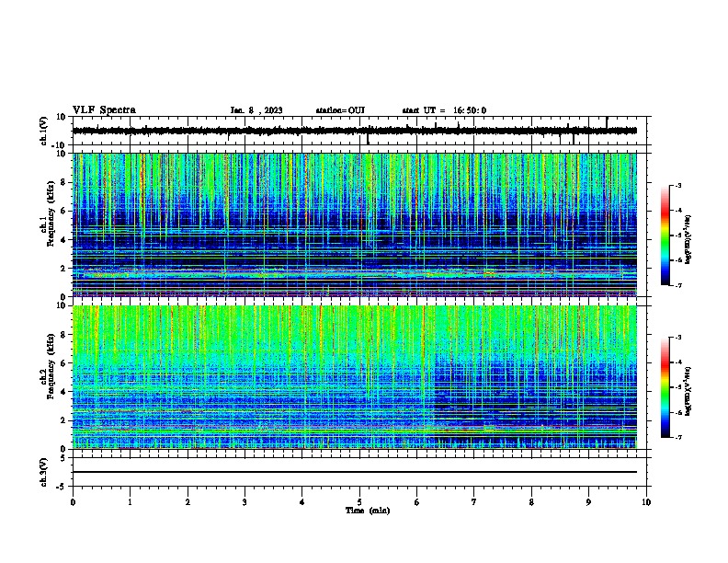Image resolution: width=728 pixels, height=563 pixels.
Task: Click the '8' kHz tick on ch.1 frequency axis
Action: 64,182
